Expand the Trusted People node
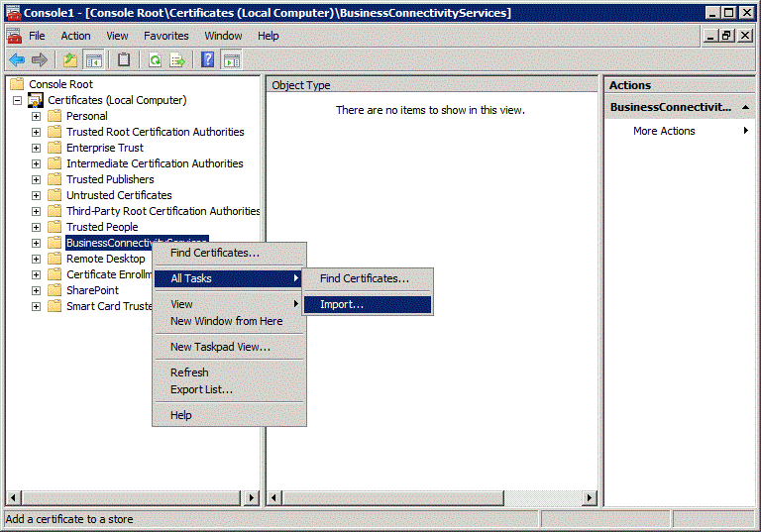This screenshot has height=532, width=761. coord(36,227)
